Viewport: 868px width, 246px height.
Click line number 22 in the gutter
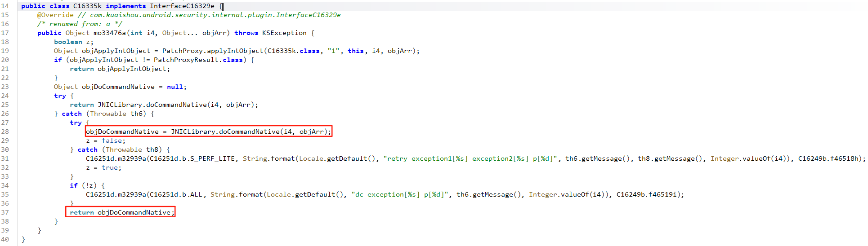(x=5, y=78)
